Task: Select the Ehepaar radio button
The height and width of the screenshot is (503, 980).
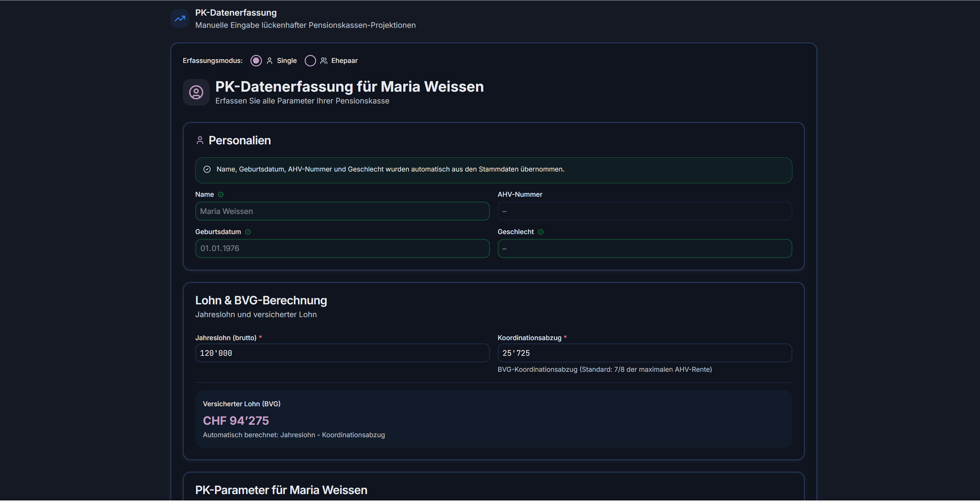Action: (310, 61)
